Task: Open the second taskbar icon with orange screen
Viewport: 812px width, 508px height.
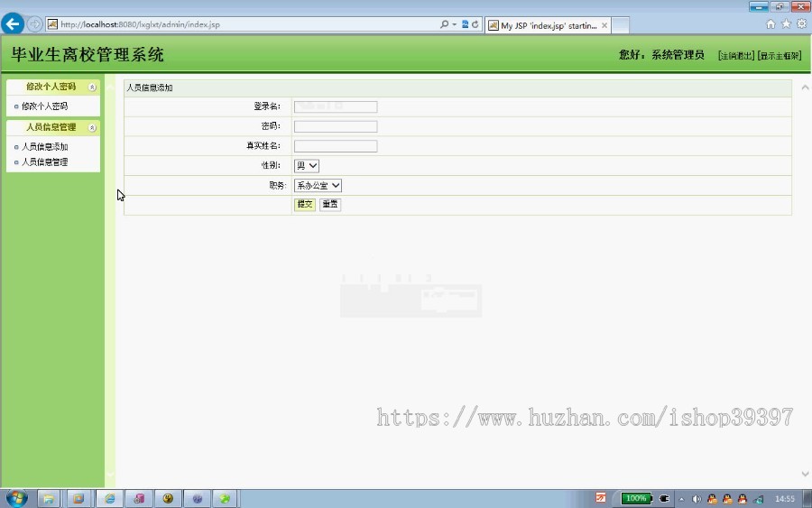Action: click(x=78, y=499)
